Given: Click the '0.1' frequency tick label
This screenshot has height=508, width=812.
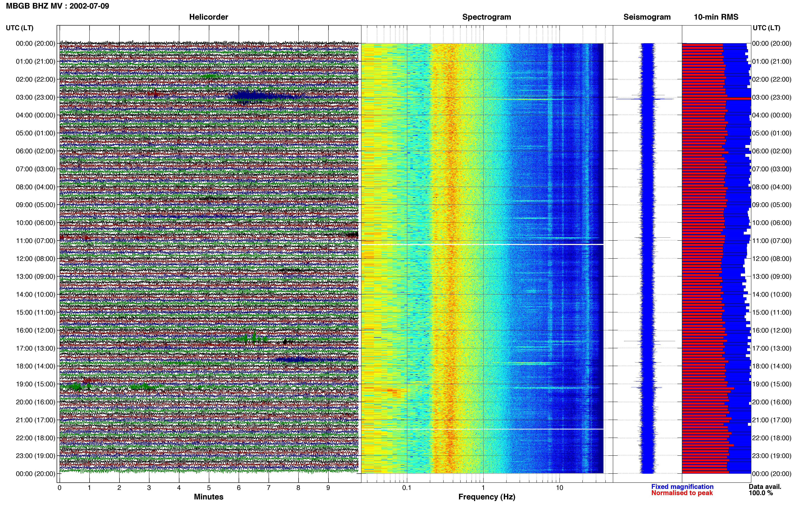Looking at the screenshot, I should 407,487.
